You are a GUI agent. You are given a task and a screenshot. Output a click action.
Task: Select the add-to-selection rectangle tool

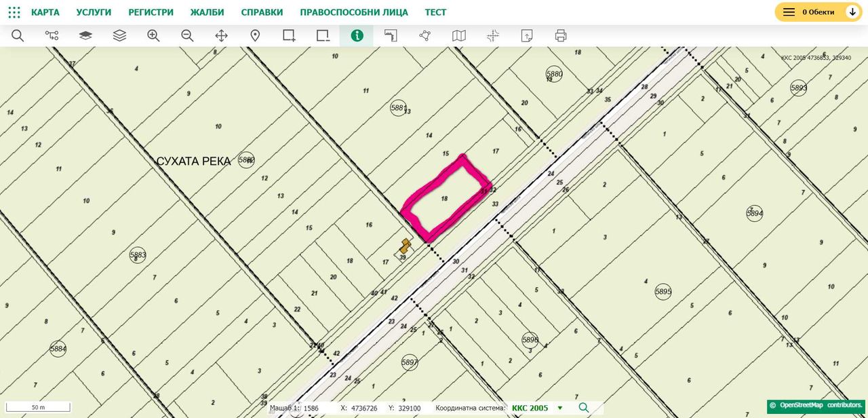click(x=289, y=36)
